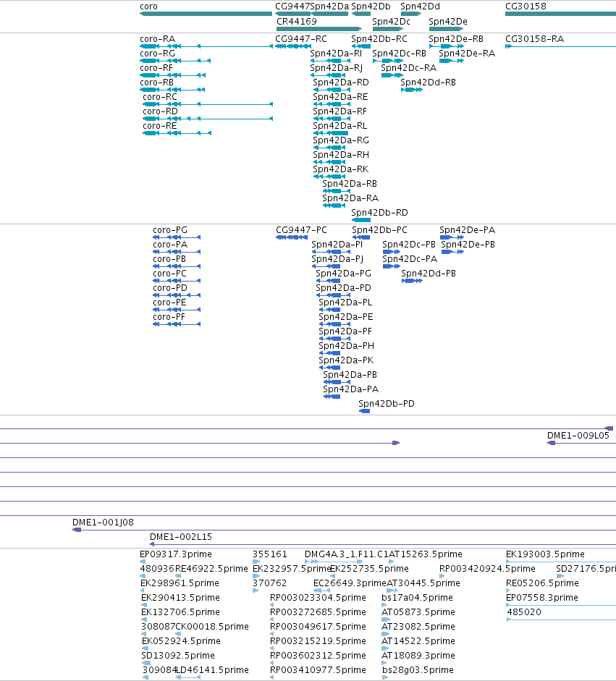Click the CG30158 gene bar
The image size is (616, 681).
560,14
